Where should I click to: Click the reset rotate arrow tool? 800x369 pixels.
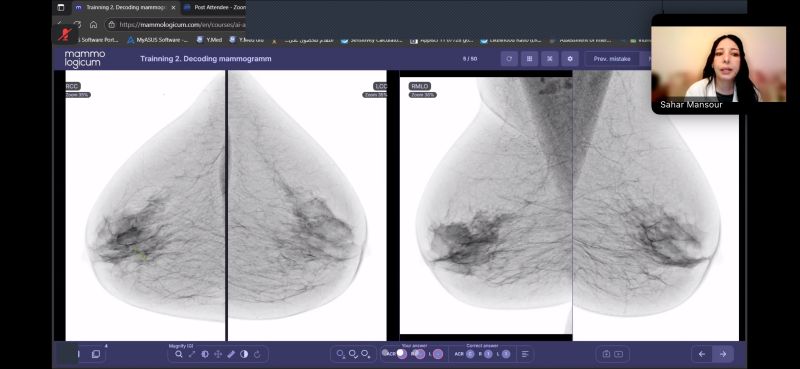click(257, 354)
